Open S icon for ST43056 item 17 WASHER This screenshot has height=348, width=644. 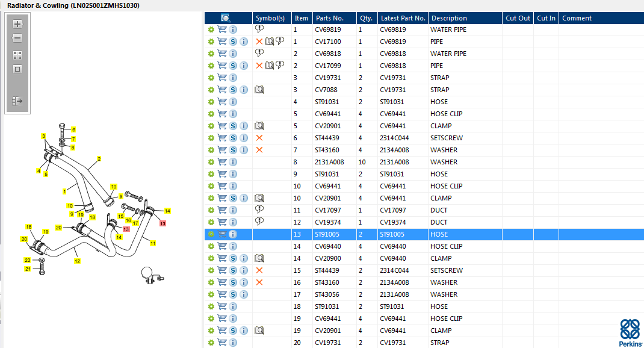[233, 294]
